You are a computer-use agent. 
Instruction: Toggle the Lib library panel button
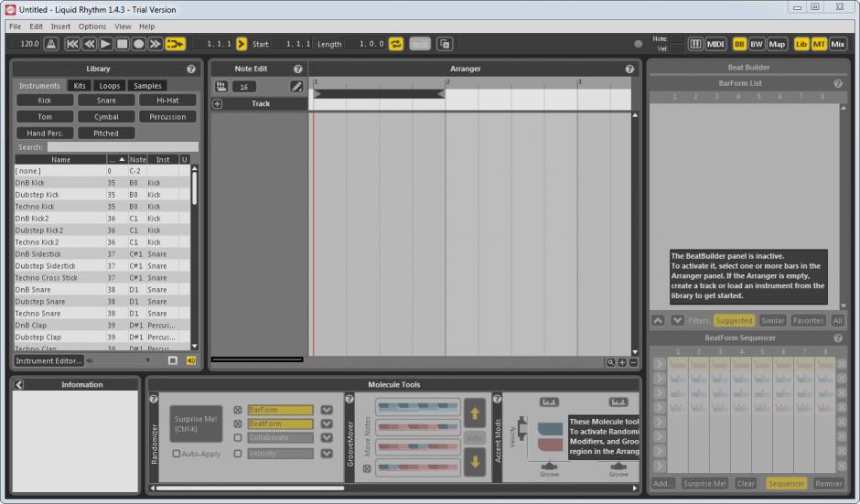pyautogui.click(x=801, y=44)
